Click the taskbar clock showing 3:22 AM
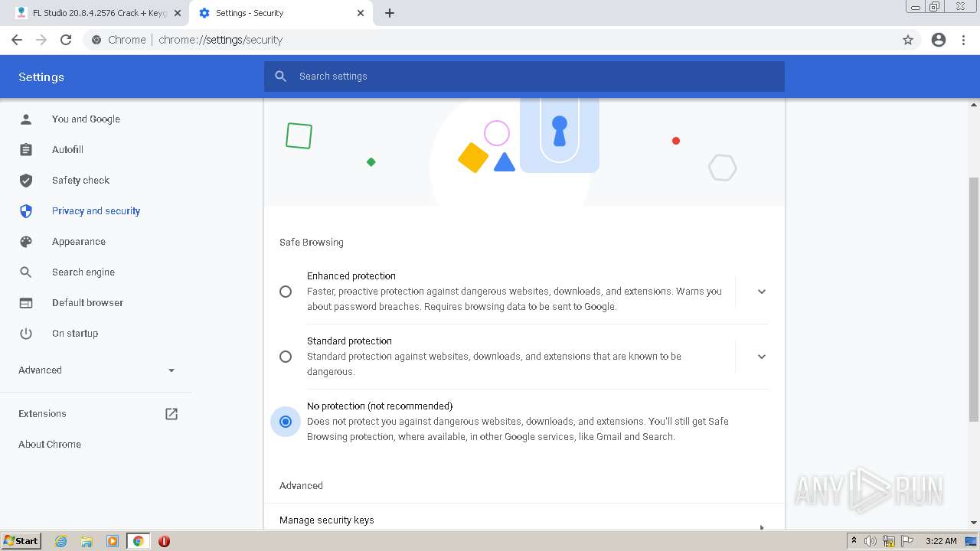The width and height of the screenshot is (980, 551). pyautogui.click(x=941, y=541)
